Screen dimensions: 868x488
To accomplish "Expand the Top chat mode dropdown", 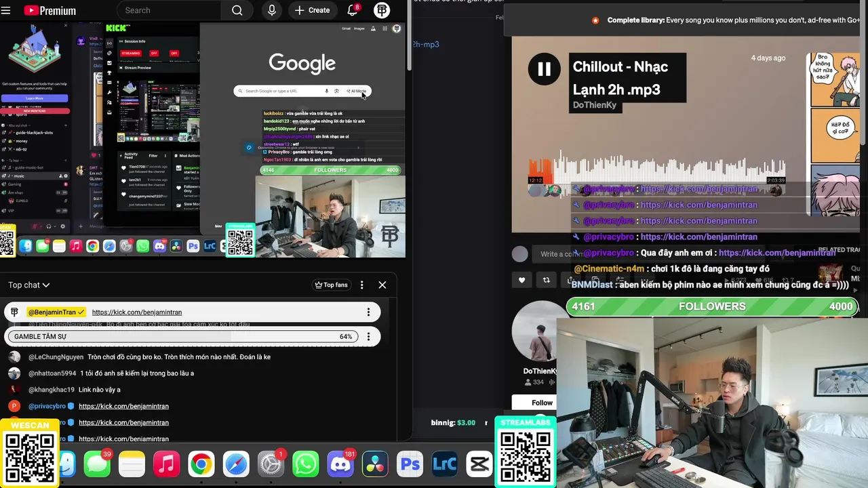I will point(29,285).
